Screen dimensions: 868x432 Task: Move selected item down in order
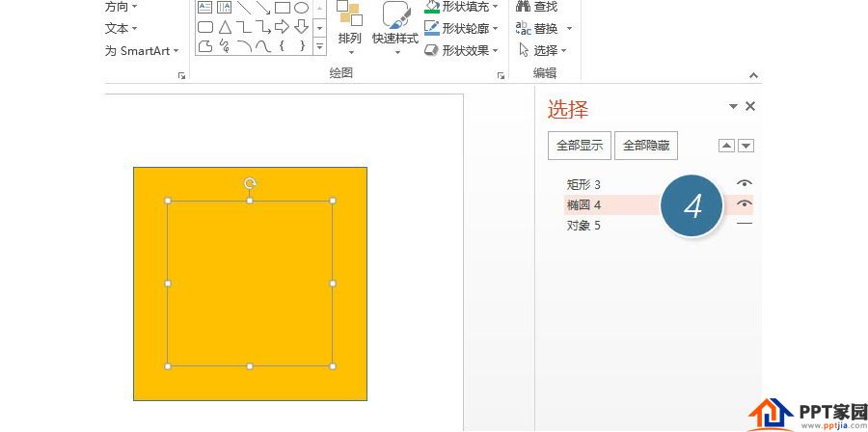[x=746, y=146]
